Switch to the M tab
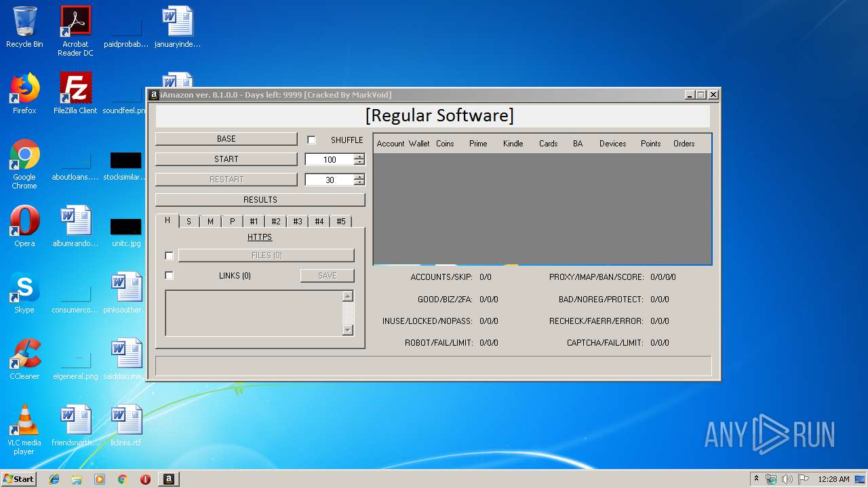The width and height of the screenshot is (868, 488). [x=210, y=222]
